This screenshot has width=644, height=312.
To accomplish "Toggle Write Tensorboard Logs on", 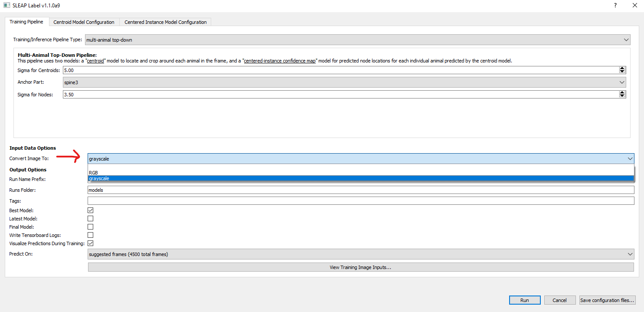I will pyautogui.click(x=90, y=235).
